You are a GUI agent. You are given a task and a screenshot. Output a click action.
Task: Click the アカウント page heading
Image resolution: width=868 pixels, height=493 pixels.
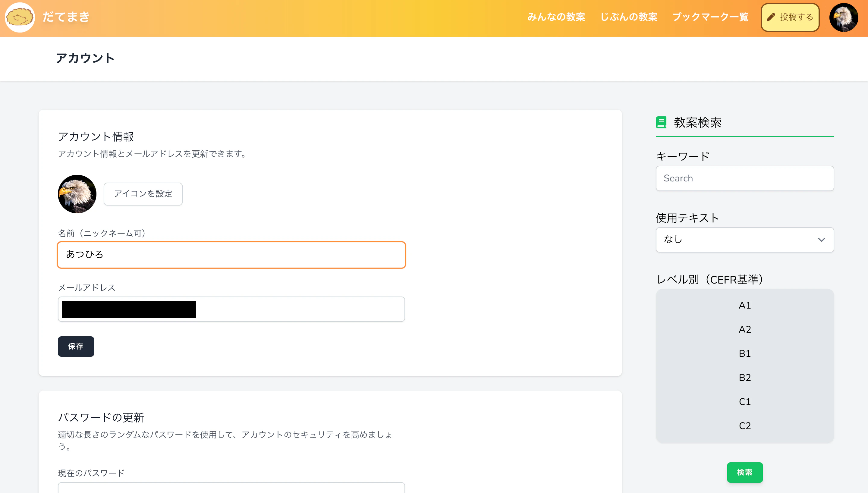[x=85, y=58]
